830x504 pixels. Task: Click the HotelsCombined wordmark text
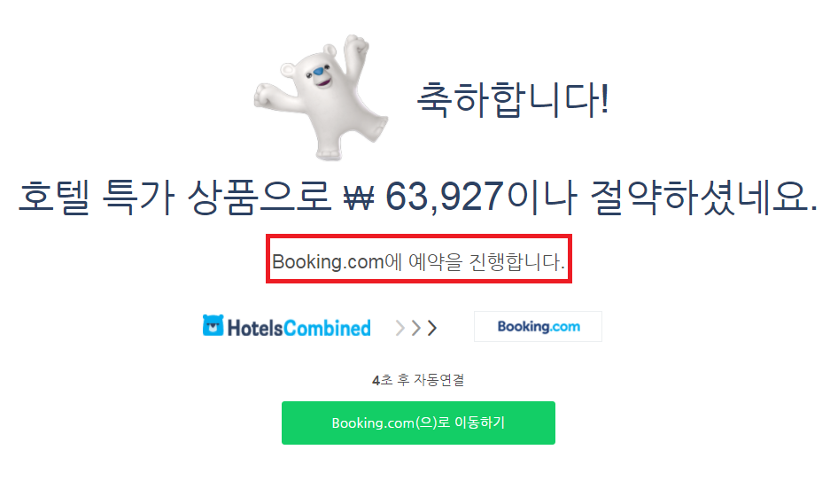[299, 329]
